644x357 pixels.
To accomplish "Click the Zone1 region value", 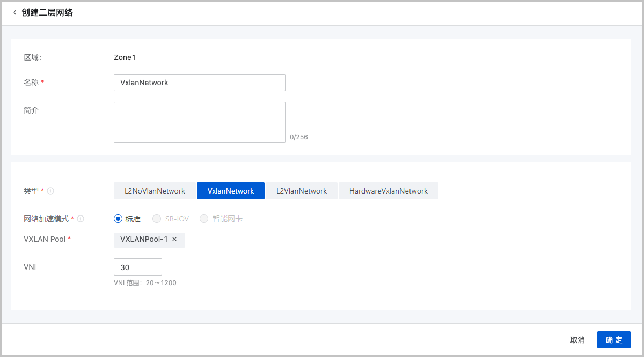I will [125, 57].
